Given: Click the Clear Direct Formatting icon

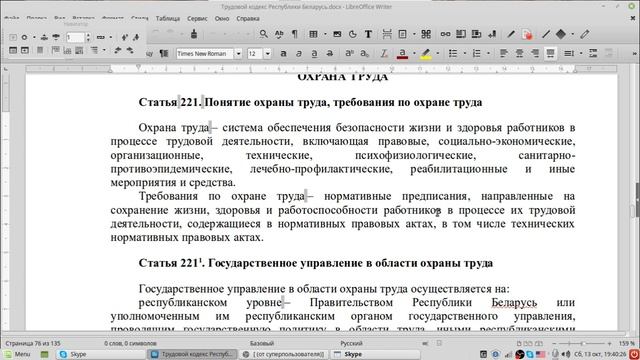Looking at the screenshot, I should click(384, 53).
